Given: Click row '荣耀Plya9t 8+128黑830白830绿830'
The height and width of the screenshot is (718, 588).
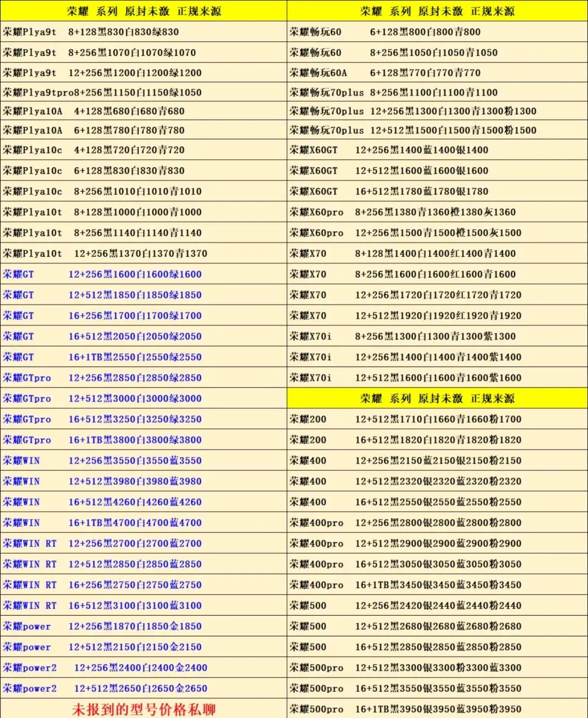Looking at the screenshot, I should pyautogui.click(x=144, y=32).
